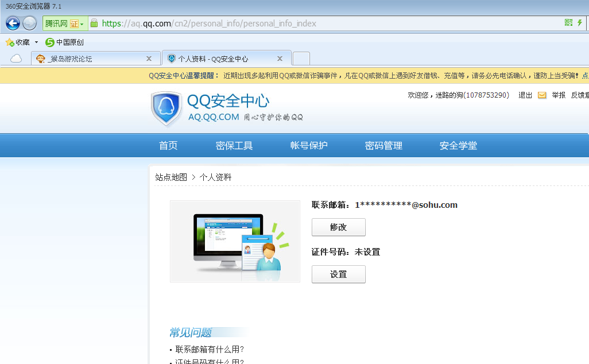The height and width of the screenshot is (364, 589).
Task: Open the 密码管理 navigation menu item
Action: point(383,145)
